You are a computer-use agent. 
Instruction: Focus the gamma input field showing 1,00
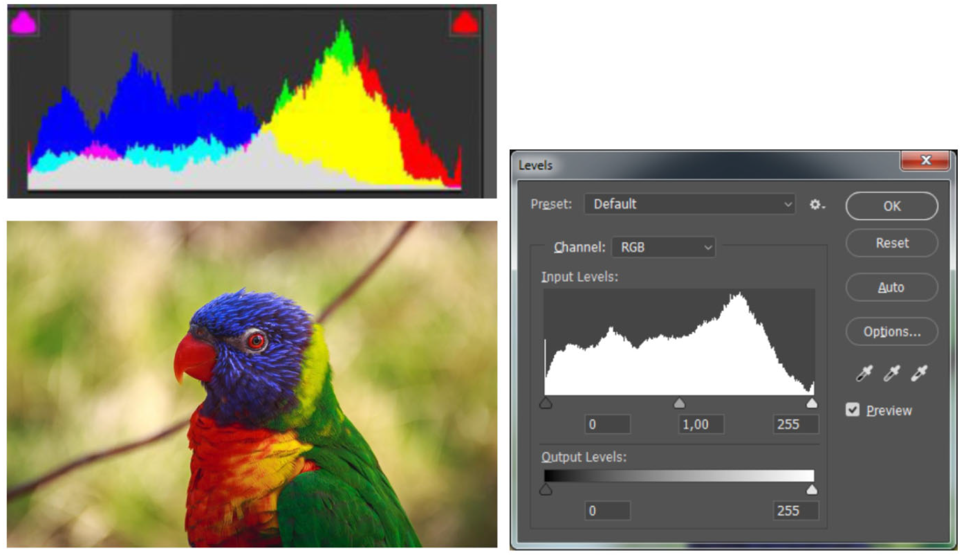700,424
